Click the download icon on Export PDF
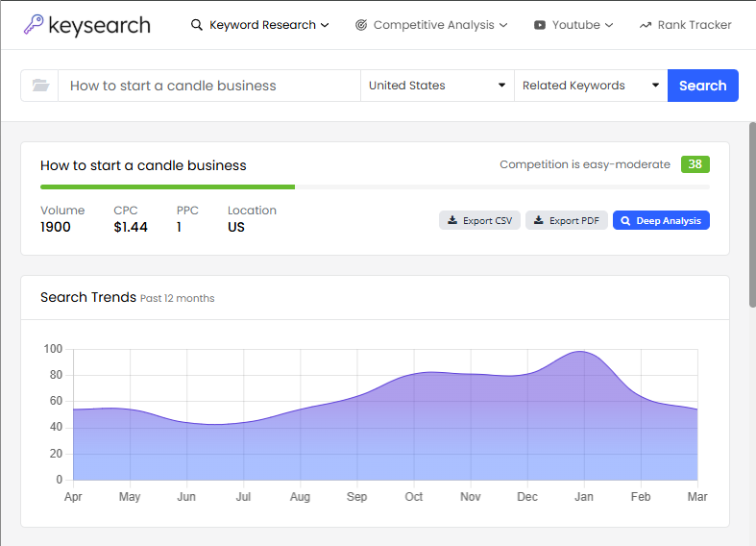 tap(539, 221)
